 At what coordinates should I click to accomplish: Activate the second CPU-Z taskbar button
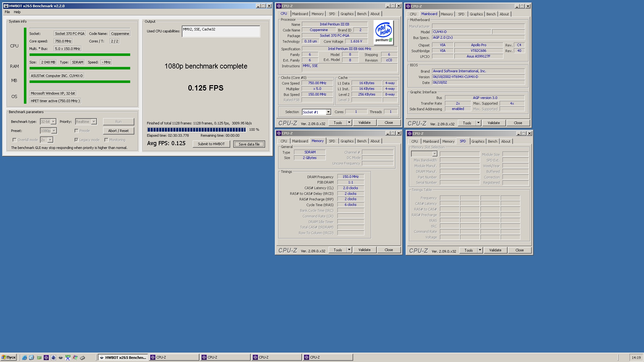(x=225, y=357)
